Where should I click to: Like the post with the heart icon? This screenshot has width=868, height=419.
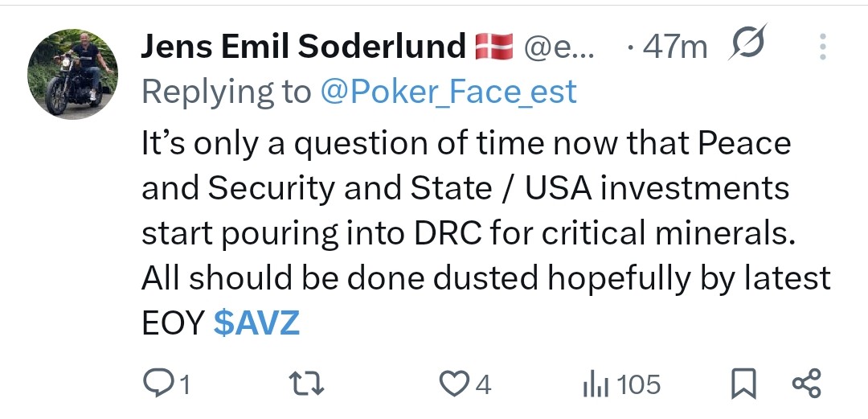[x=453, y=384]
